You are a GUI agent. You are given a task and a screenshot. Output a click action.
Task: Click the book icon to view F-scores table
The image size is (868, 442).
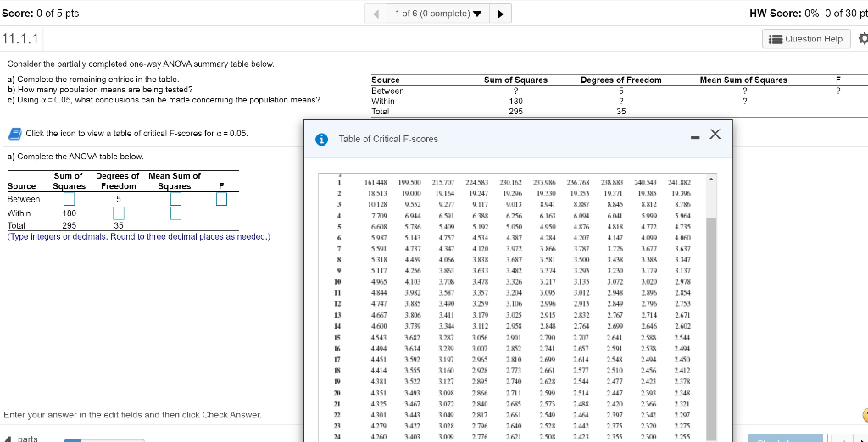(x=14, y=134)
